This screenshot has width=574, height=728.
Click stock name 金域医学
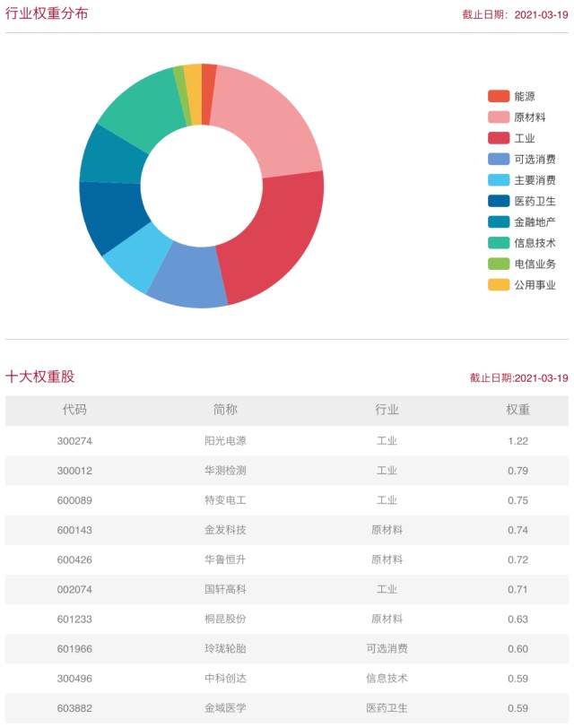tap(225, 708)
